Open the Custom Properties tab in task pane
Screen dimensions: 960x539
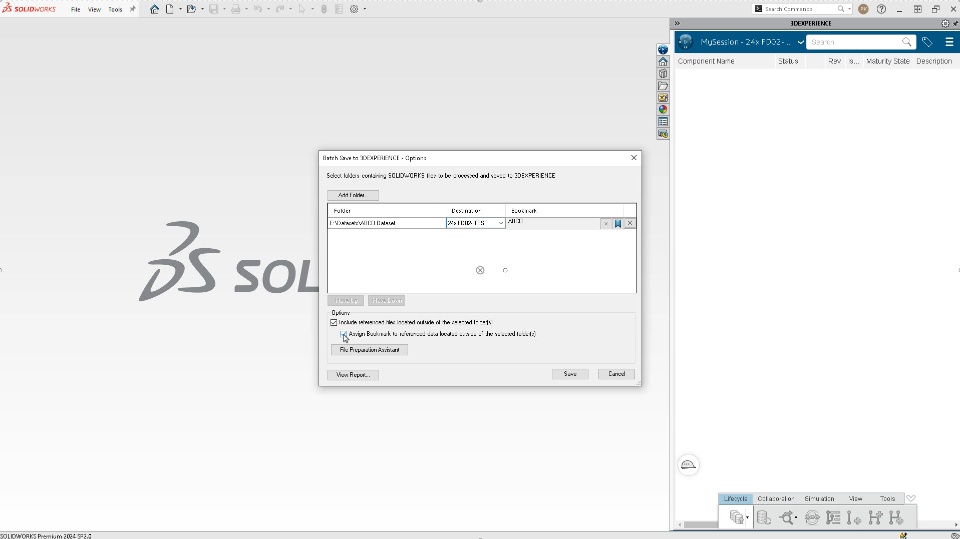click(x=662, y=121)
